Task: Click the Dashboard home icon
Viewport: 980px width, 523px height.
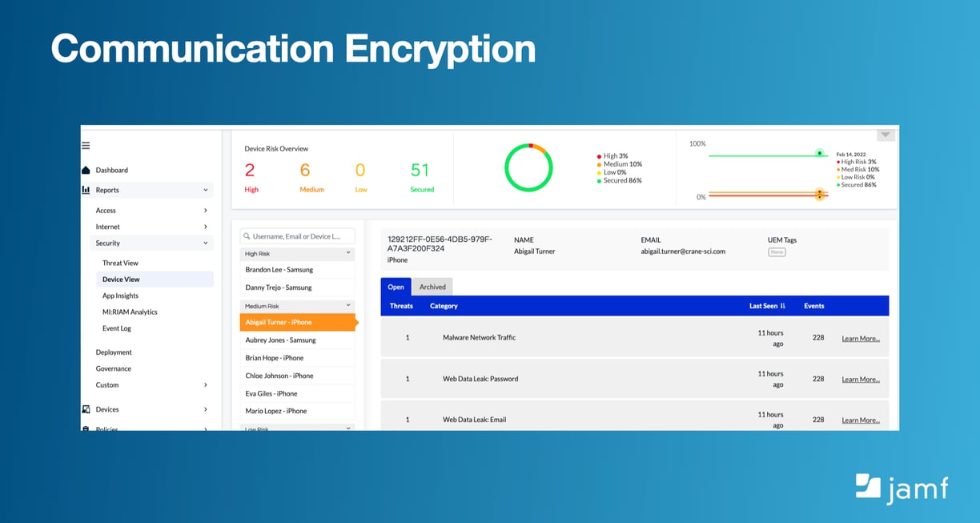Action: coord(86,170)
